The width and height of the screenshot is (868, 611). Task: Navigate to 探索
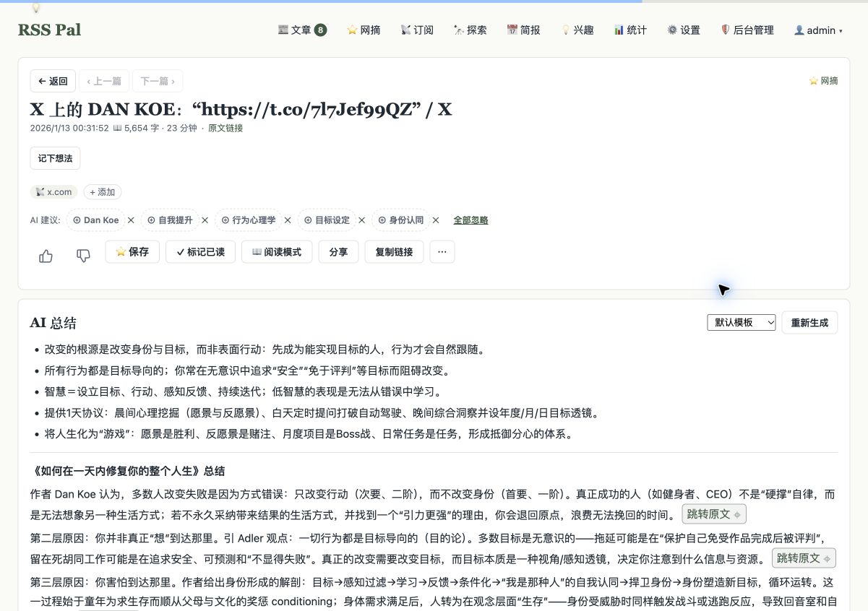pyautogui.click(x=470, y=30)
